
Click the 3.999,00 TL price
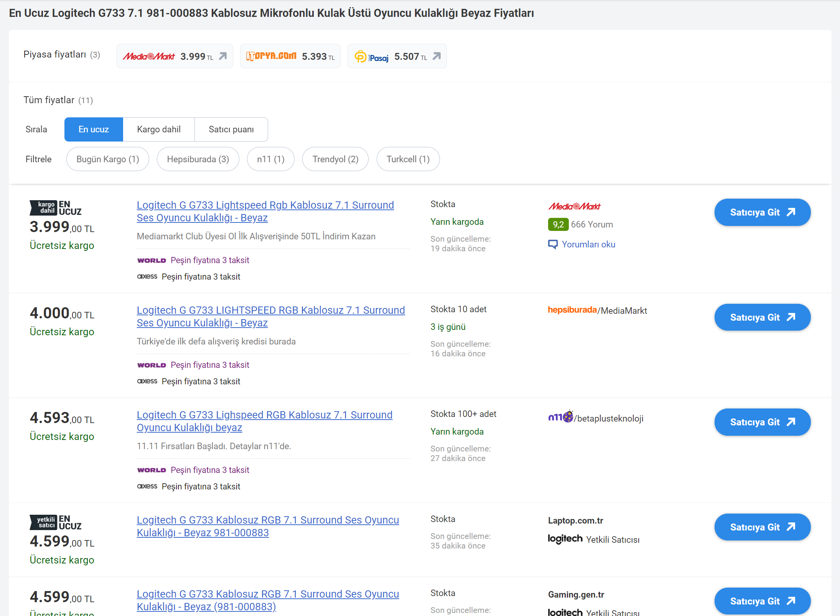[62, 227]
